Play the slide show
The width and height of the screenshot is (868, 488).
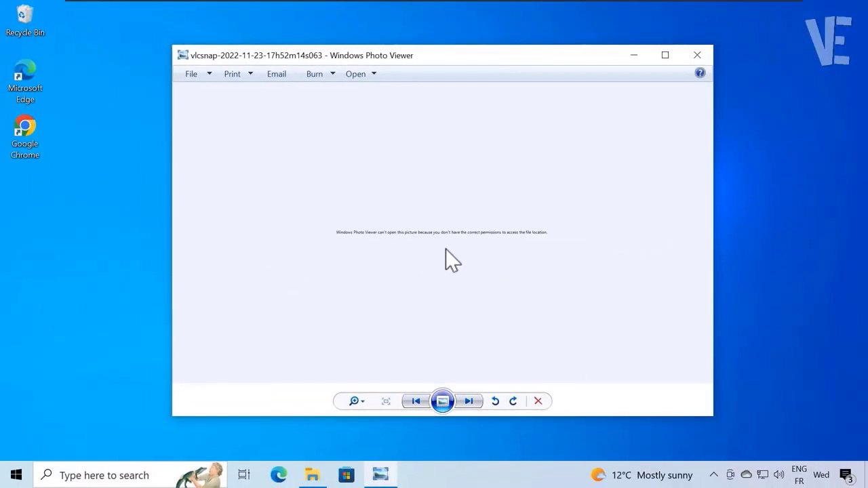442,401
